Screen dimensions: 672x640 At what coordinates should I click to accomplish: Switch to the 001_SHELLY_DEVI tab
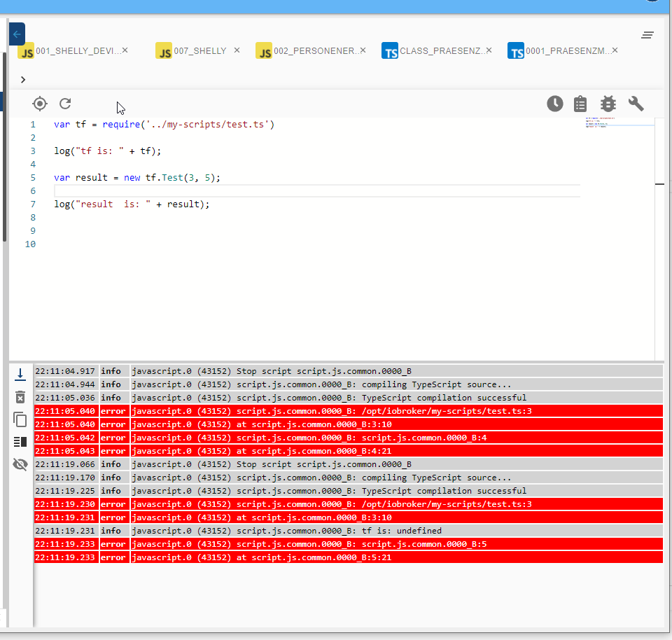78,51
